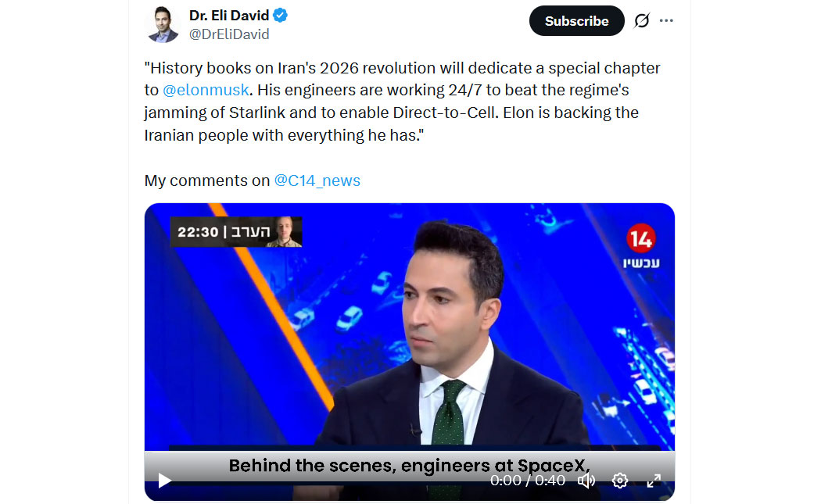Open Dr. Eli David's profile picture
Screen dimensions: 821x504
coord(163,24)
